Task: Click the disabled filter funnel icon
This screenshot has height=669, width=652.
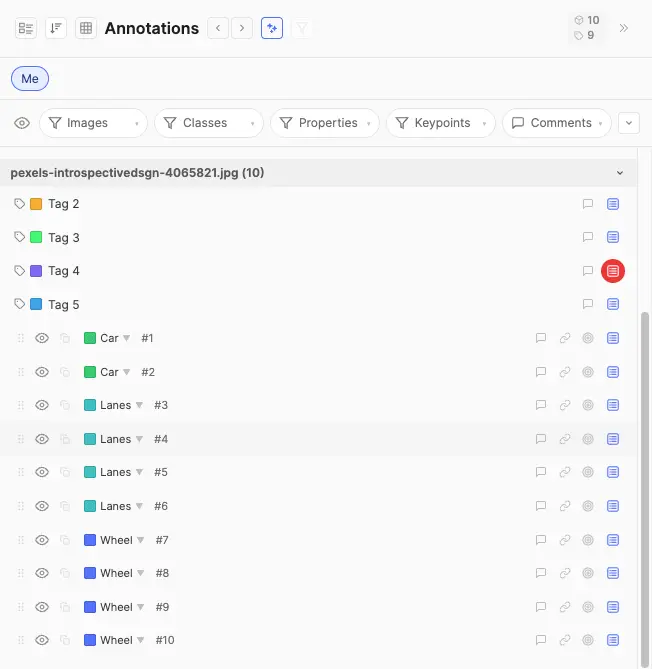Action: [302, 28]
